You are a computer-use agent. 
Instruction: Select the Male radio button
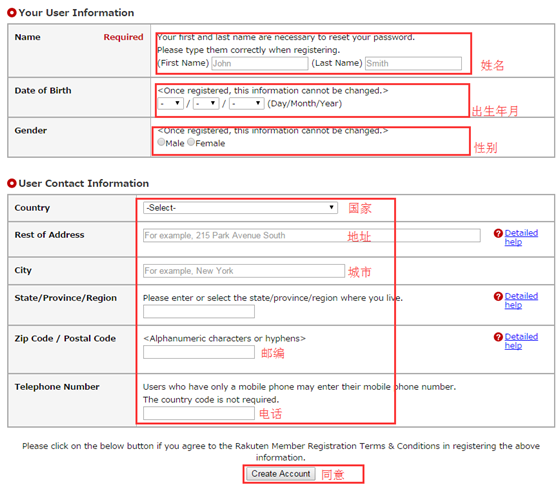click(x=161, y=142)
